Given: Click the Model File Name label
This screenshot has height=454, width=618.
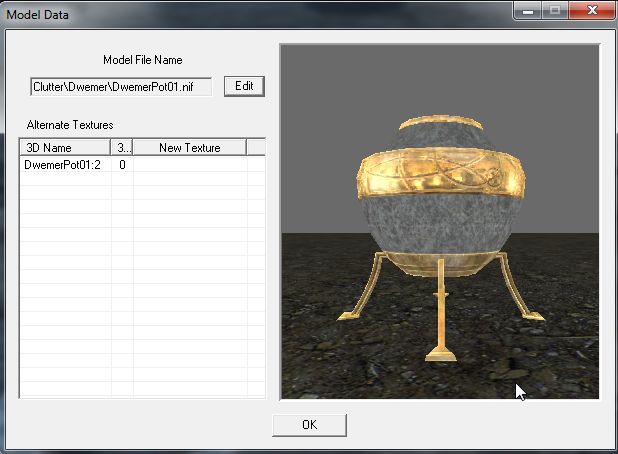Looking at the screenshot, I should pyautogui.click(x=143, y=60).
